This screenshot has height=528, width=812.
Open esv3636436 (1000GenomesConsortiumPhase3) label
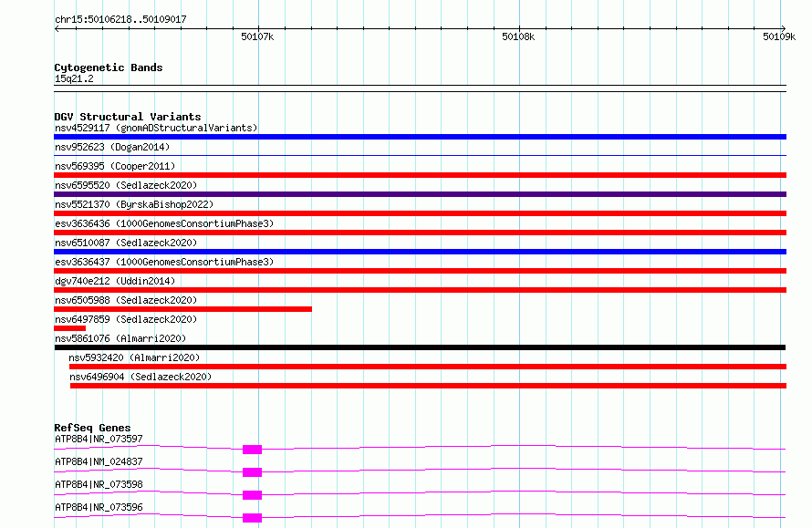pos(164,223)
